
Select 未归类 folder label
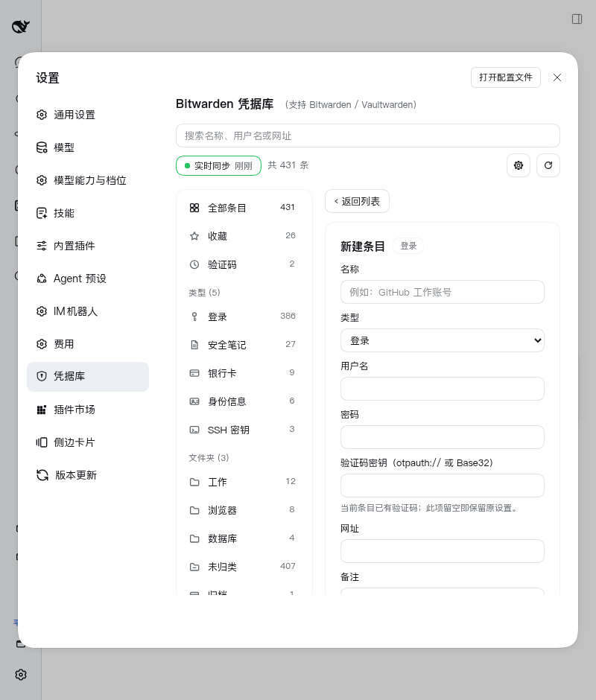coord(222,567)
